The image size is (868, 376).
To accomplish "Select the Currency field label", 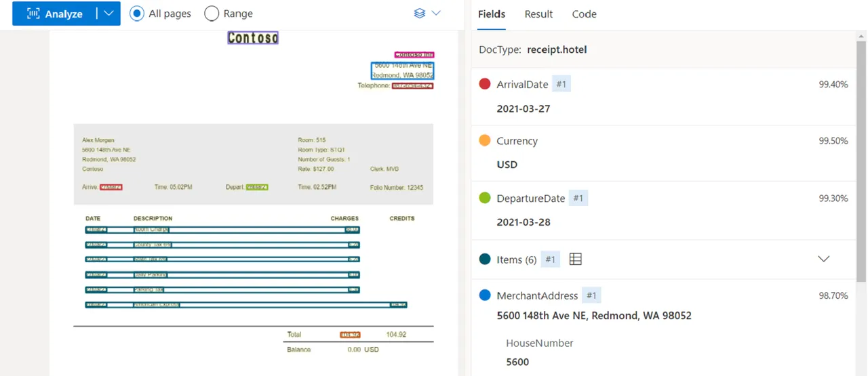I will tap(517, 141).
